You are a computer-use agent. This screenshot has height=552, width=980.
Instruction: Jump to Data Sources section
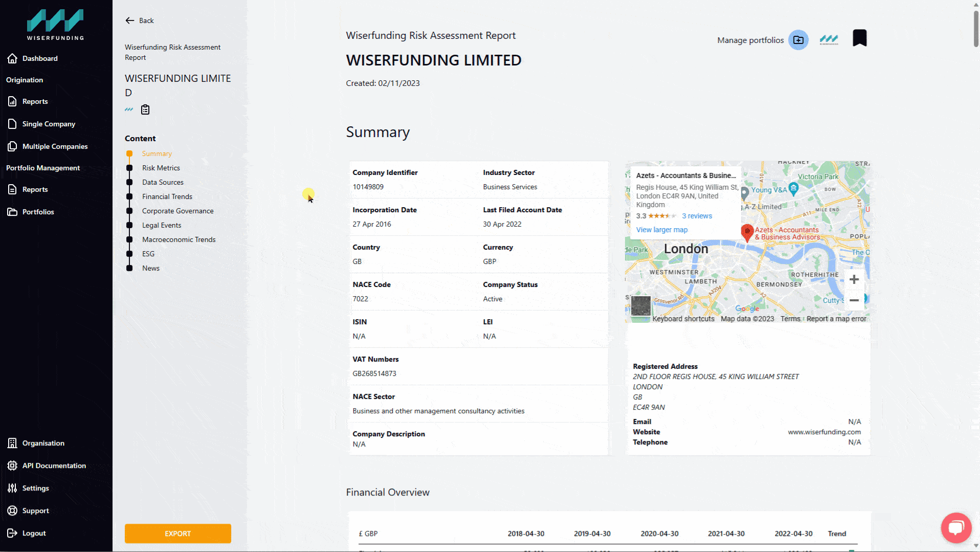click(163, 182)
